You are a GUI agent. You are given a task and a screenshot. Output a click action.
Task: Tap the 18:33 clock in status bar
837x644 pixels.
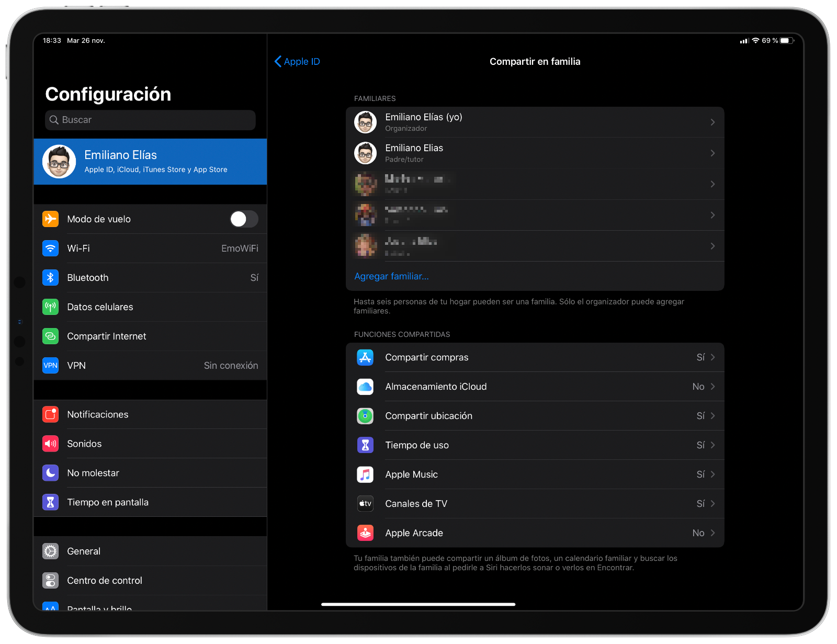52,40
